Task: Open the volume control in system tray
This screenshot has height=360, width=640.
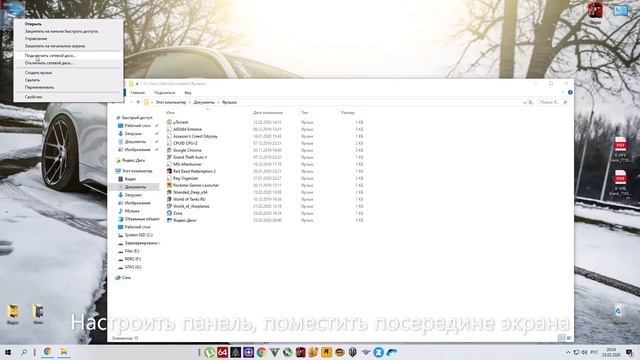Action: click(x=584, y=352)
